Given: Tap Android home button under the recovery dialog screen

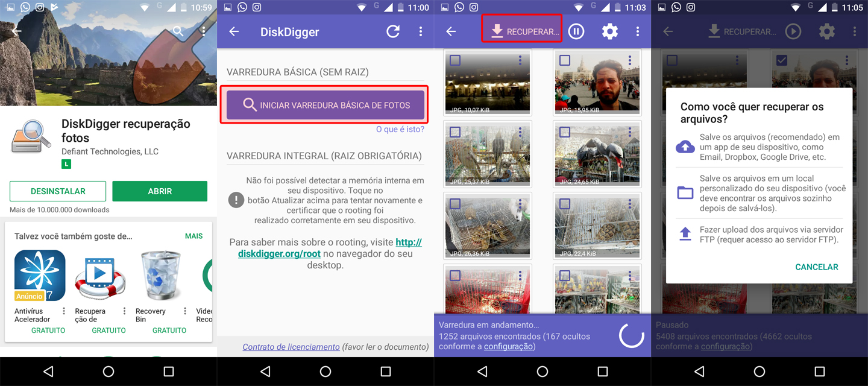Looking at the screenshot, I should [x=759, y=372].
